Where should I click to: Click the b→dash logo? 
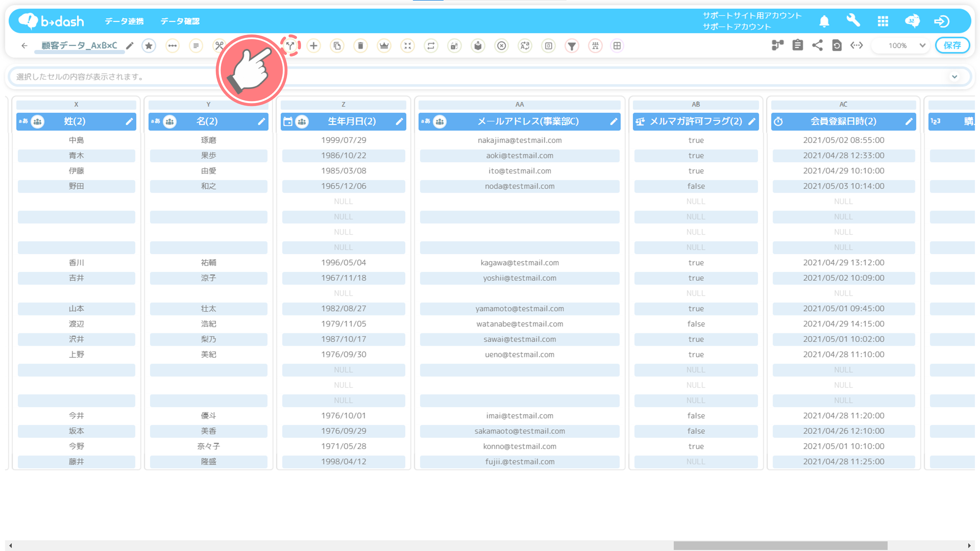[x=51, y=21]
